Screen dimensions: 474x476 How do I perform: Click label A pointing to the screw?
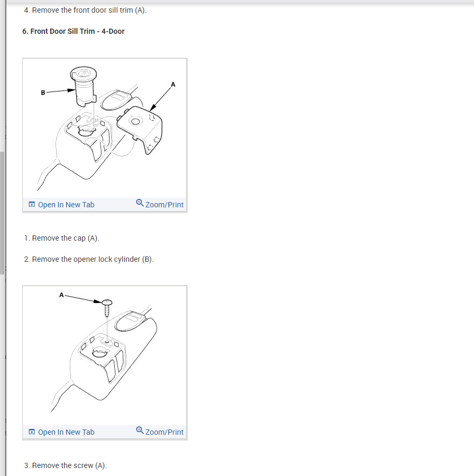[x=61, y=295]
